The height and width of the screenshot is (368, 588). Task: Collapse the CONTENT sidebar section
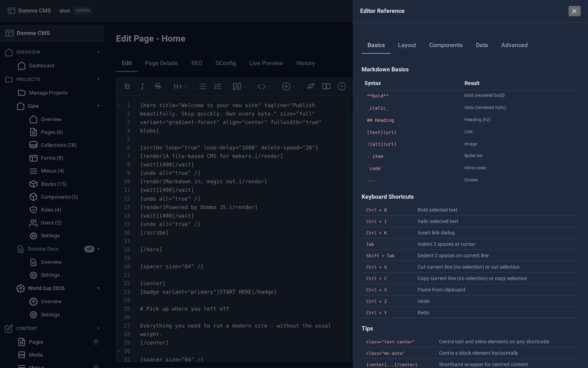[x=98, y=329]
